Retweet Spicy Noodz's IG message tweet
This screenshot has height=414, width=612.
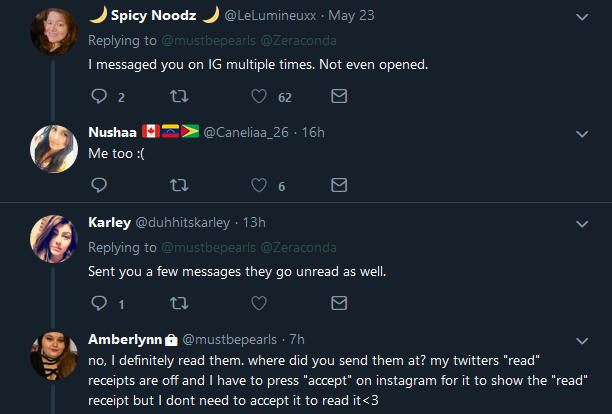(179, 96)
